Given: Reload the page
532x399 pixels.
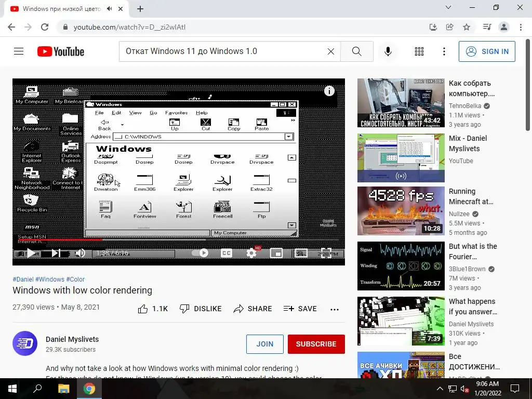Looking at the screenshot, I should pos(45,27).
